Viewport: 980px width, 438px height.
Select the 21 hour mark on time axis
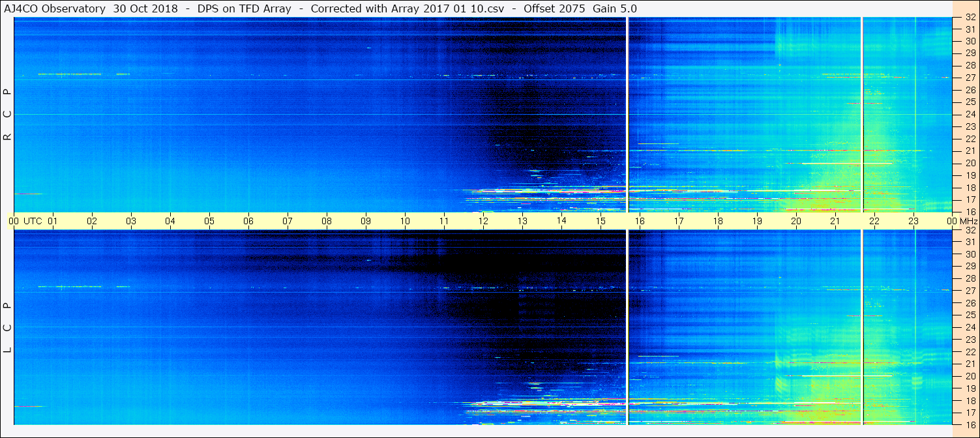(x=835, y=221)
